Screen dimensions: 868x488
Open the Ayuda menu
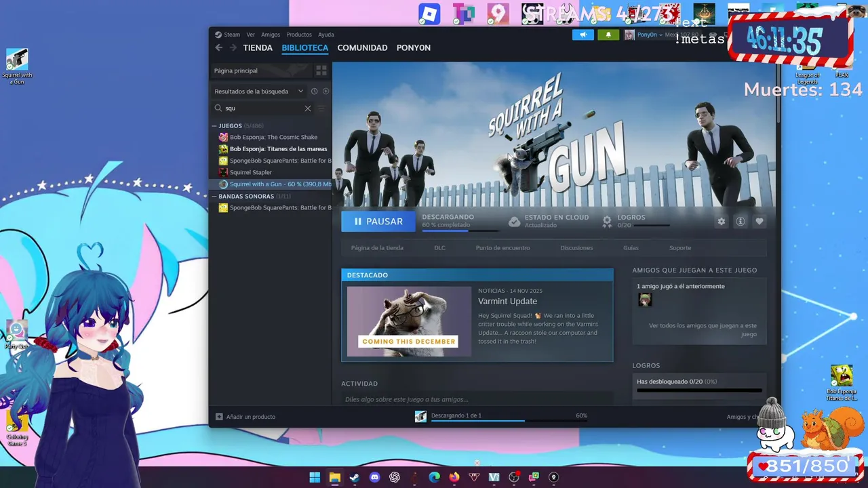(326, 35)
